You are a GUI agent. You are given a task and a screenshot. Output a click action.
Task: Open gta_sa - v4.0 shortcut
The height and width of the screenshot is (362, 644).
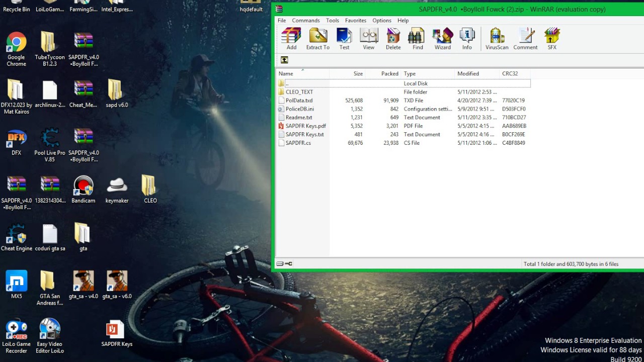84,285
